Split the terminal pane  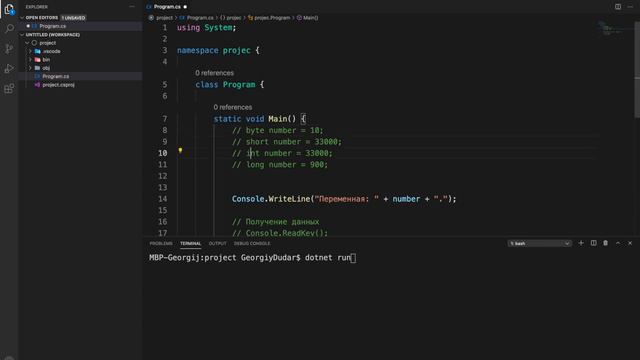[593, 243]
